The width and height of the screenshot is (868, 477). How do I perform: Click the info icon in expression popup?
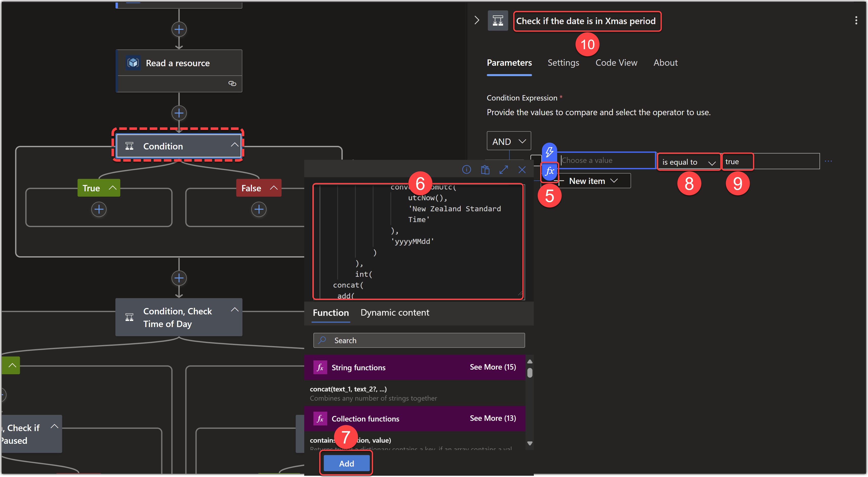pos(466,170)
